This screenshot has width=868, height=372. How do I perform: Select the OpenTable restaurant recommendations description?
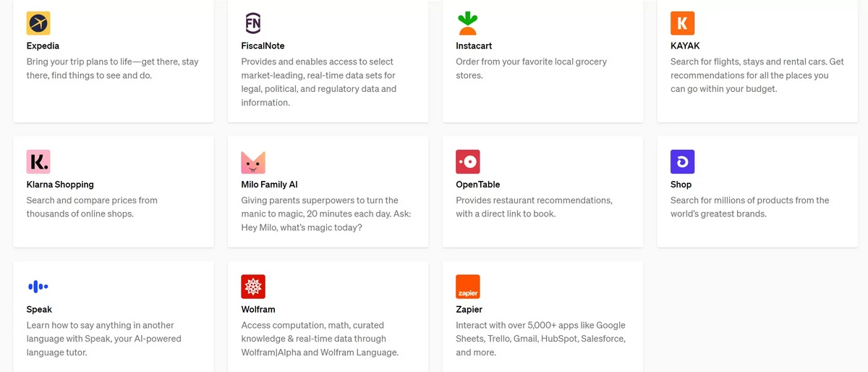click(x=535, y=207)
